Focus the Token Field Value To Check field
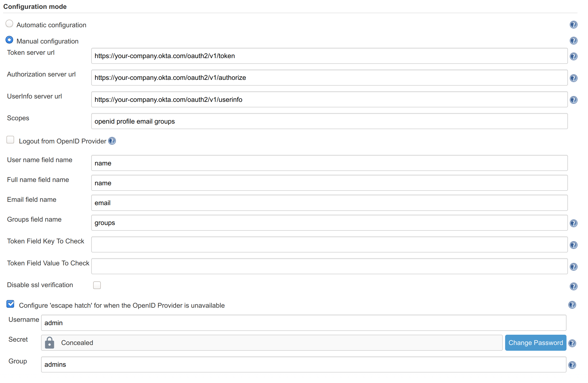The image size is (588, 383). click(329, 266)
